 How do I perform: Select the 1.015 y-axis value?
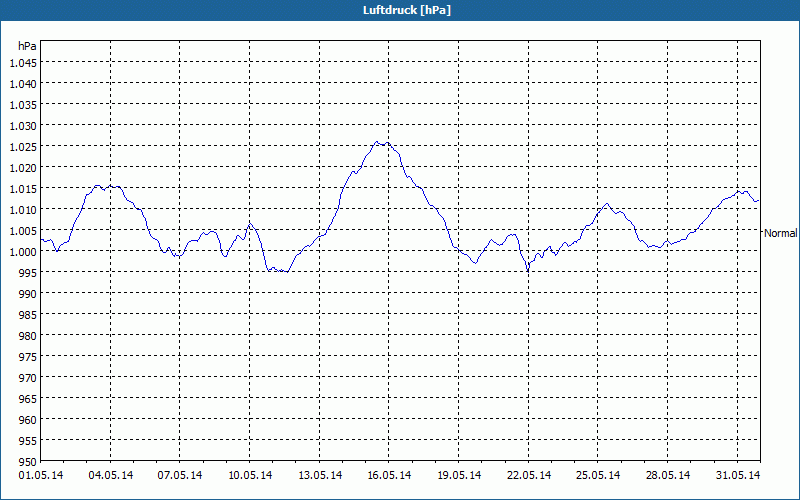[x=23, y=189]
